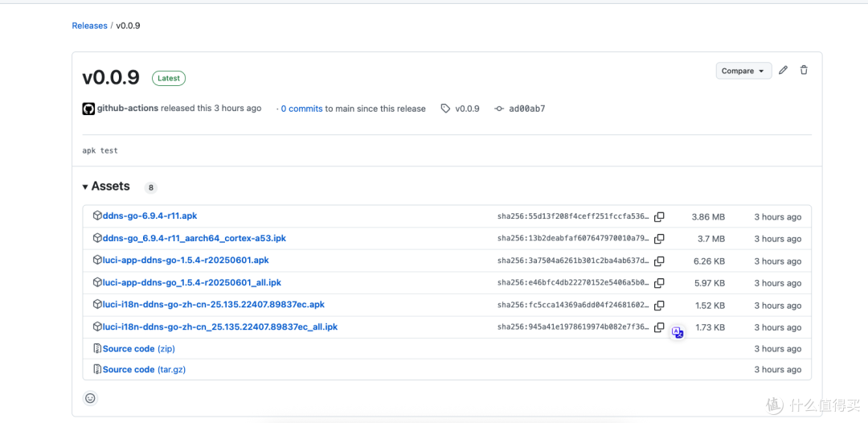Click the 5.97 KB file size

tap(709, 284)
